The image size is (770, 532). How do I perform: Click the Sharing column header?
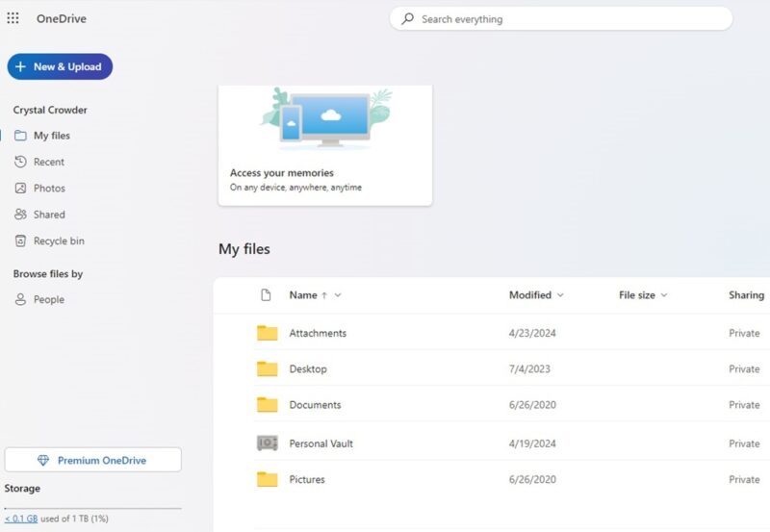pyautogui.click(x=747, y=295)
